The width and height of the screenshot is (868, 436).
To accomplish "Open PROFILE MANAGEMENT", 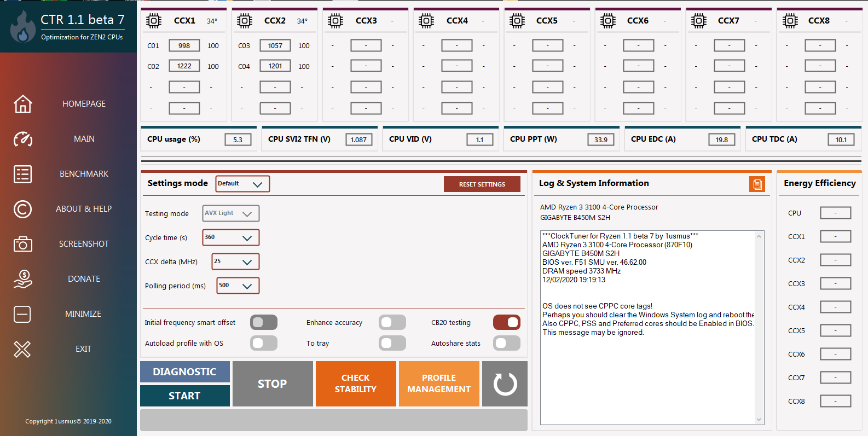I will [x=439, y=384].
